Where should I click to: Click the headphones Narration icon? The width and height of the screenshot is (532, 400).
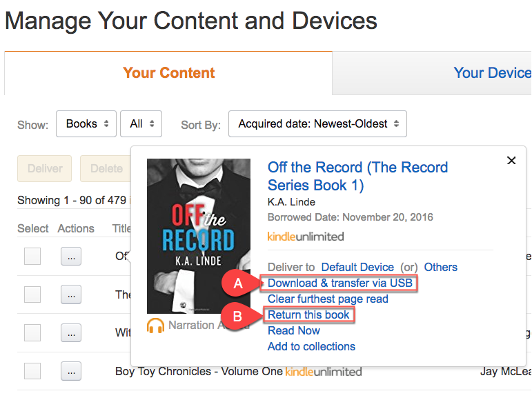click(x=156, y=326)
